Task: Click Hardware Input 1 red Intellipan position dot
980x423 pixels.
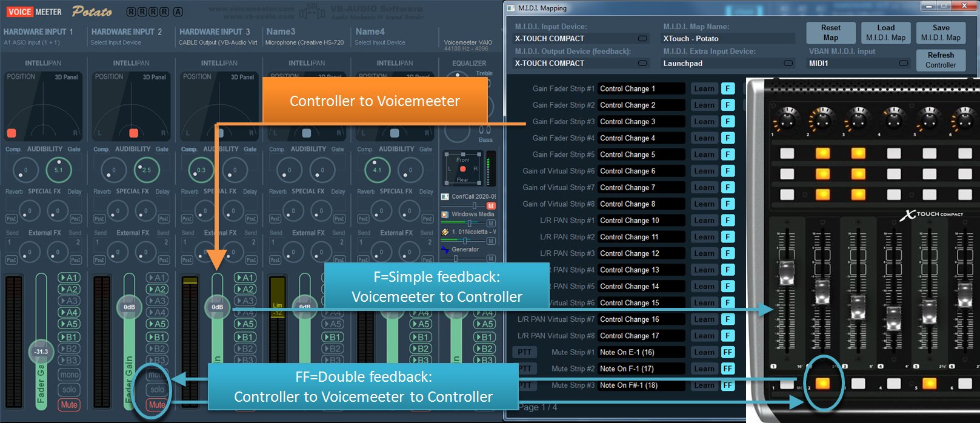Action: pos(12,133)
